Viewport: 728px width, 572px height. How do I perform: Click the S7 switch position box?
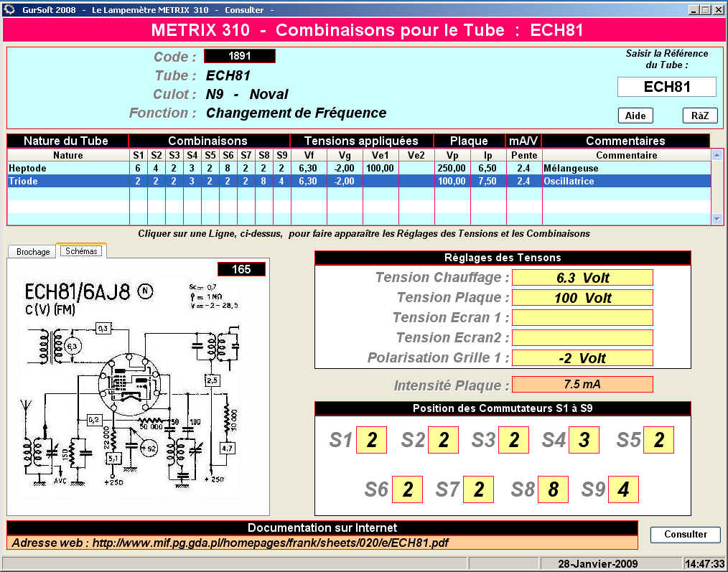[x=479, y=489]
